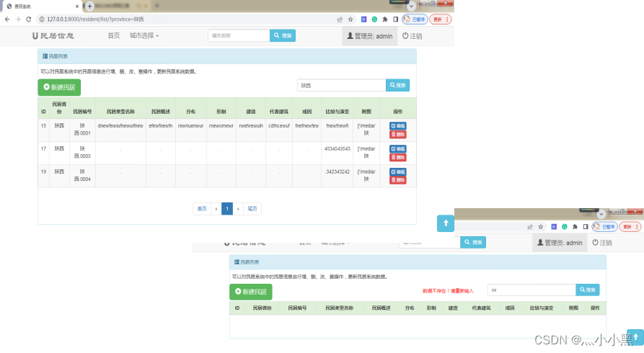Open 管理员: admin in upper navbar
This screenshot has width=644, height=353.
click(370, 36)
